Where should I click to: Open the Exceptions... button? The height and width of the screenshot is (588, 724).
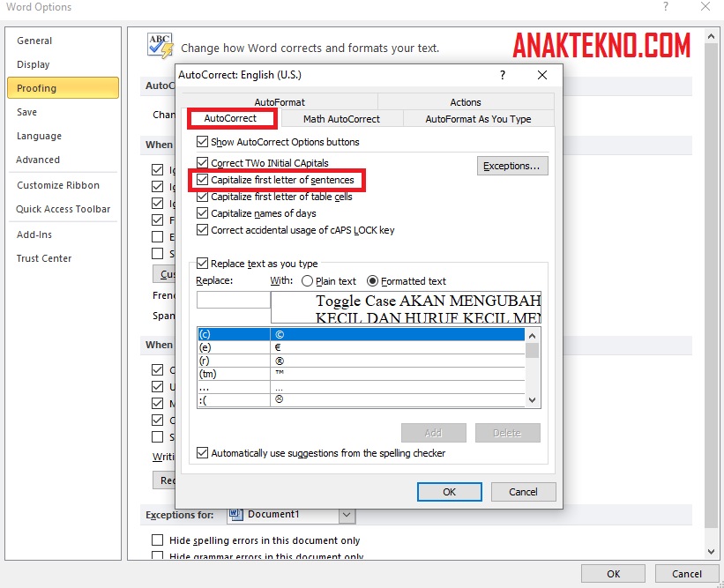coord(512,166)
